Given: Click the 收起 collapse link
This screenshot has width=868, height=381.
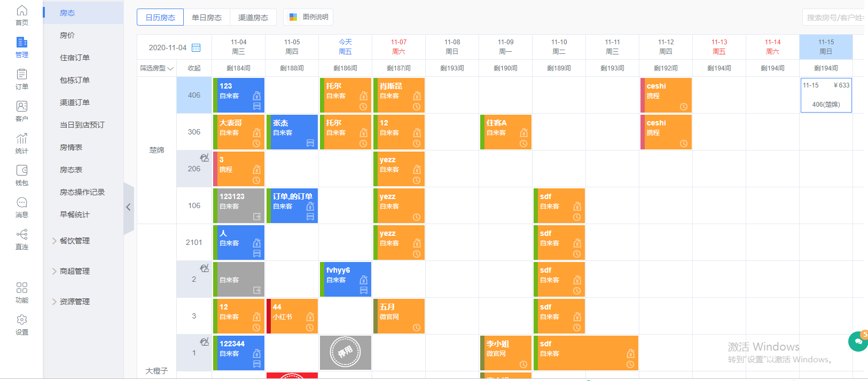Looking at the screenshot, I should [x=194, y=68].
